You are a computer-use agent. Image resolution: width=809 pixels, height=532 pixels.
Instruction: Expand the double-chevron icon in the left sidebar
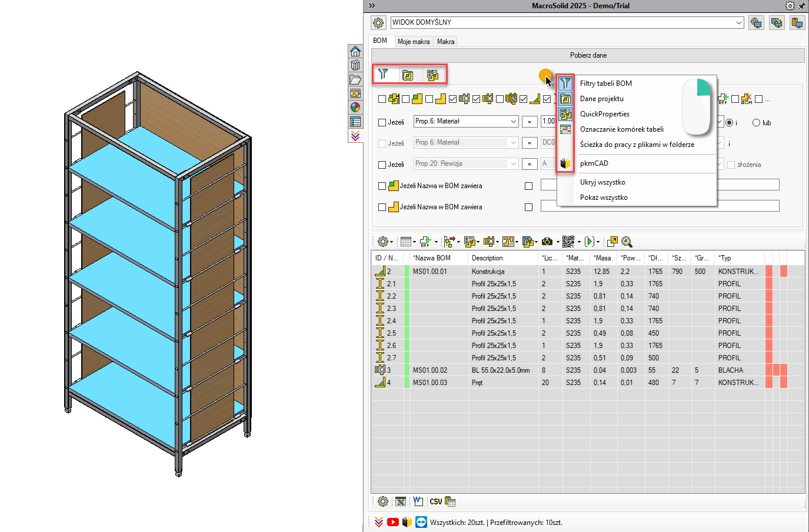[x=355, y=136]
